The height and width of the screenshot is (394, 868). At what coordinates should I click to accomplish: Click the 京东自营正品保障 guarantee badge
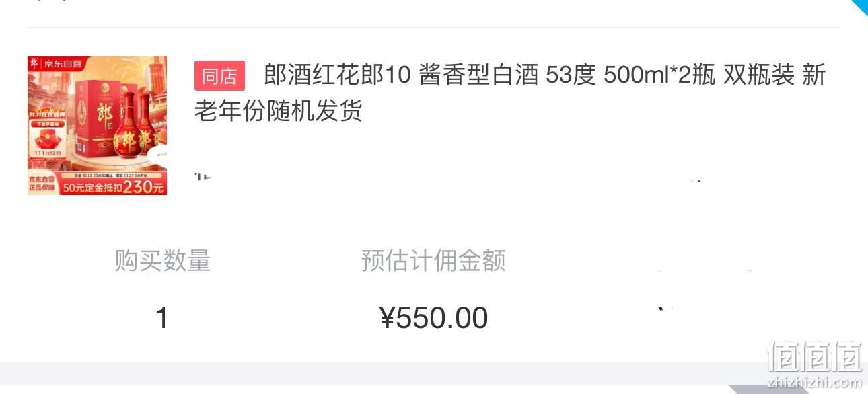pos(42,184)
